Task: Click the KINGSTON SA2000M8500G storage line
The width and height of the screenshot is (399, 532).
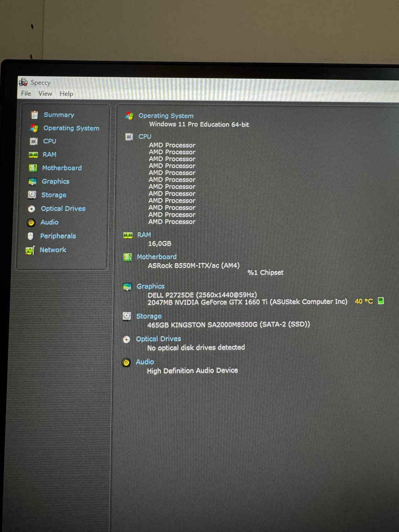Action: [229, 325]
